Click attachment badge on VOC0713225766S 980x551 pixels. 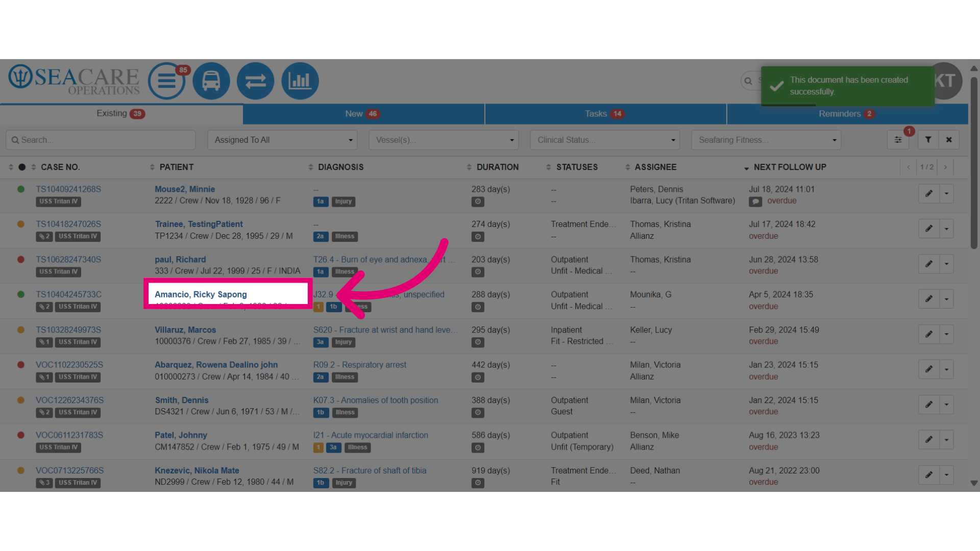point(44,483)
